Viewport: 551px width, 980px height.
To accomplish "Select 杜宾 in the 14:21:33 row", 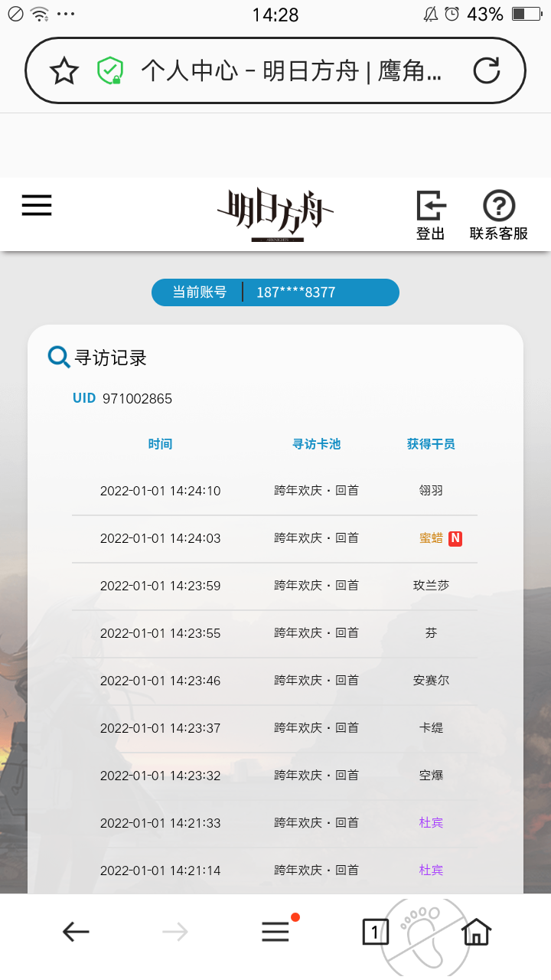I will (431, 823).
